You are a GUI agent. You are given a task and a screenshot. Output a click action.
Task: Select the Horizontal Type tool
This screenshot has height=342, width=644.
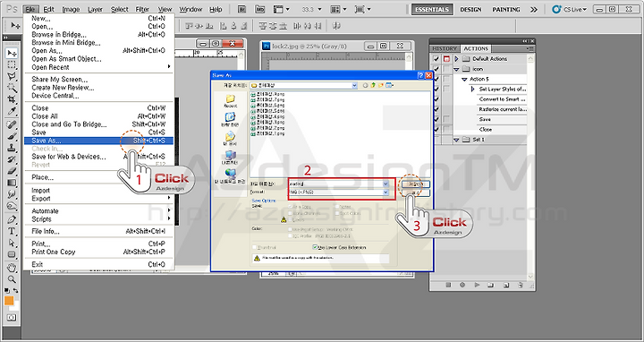pyautogui.click(x=12, y=231)
